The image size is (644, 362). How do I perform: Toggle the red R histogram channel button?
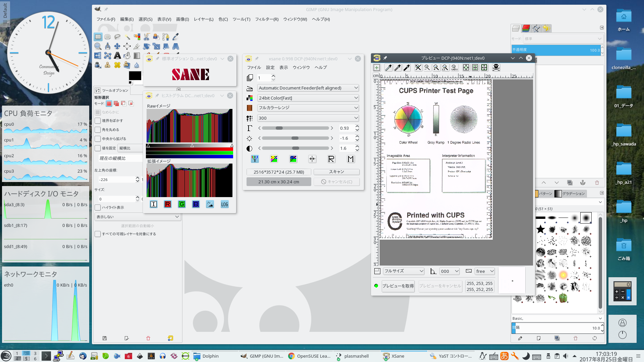click(168, 204)
